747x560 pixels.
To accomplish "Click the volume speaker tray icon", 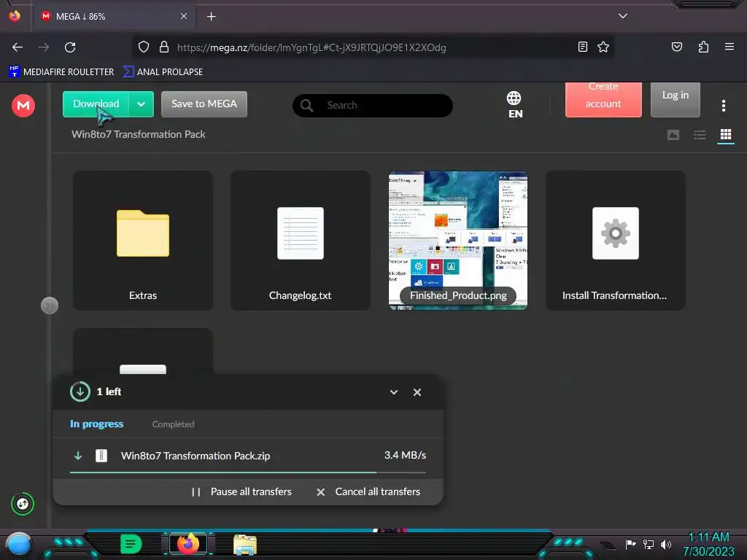I will coord(665,544).
